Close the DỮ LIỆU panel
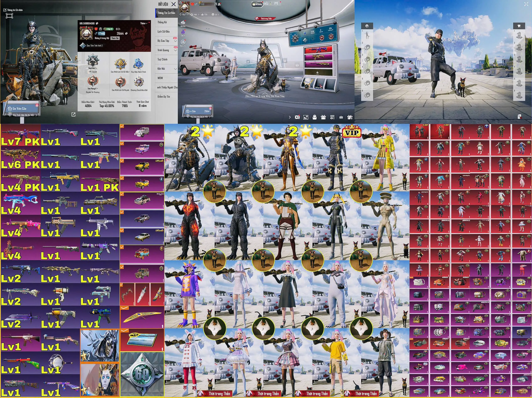The height and width of the screenshot is (398, 532). [173, 4]
